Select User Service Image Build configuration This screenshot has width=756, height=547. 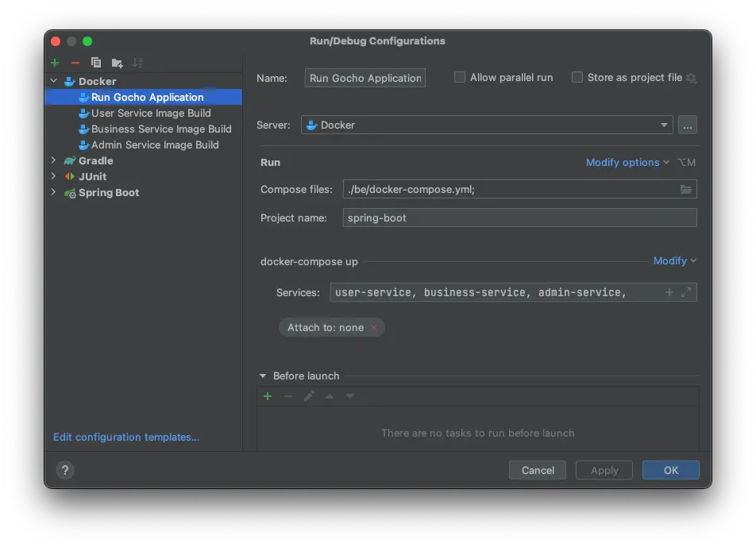click(151, 113)
